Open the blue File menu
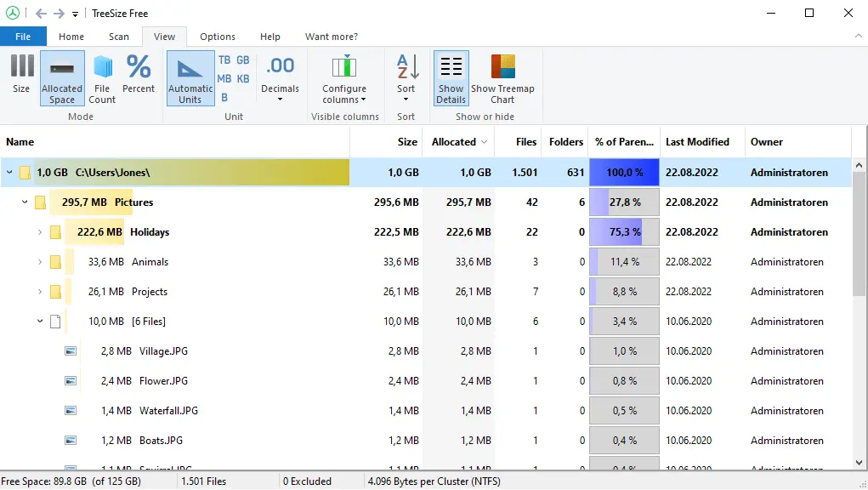 point(23,37)
